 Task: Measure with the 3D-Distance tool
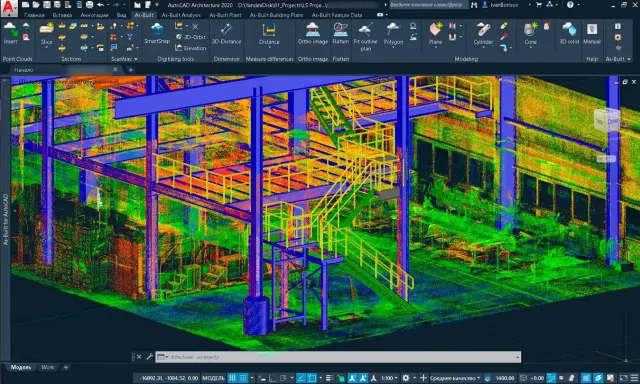click(x=226, y=34)
